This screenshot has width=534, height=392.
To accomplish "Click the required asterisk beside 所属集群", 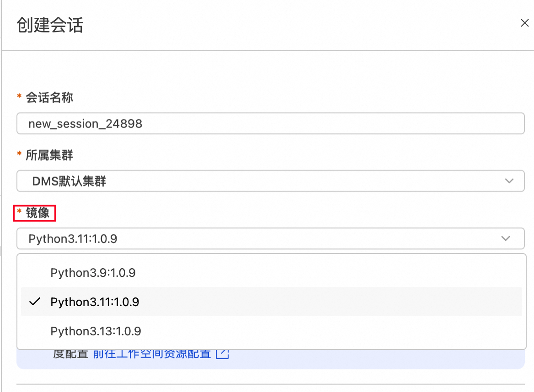I will pos(19,155).
